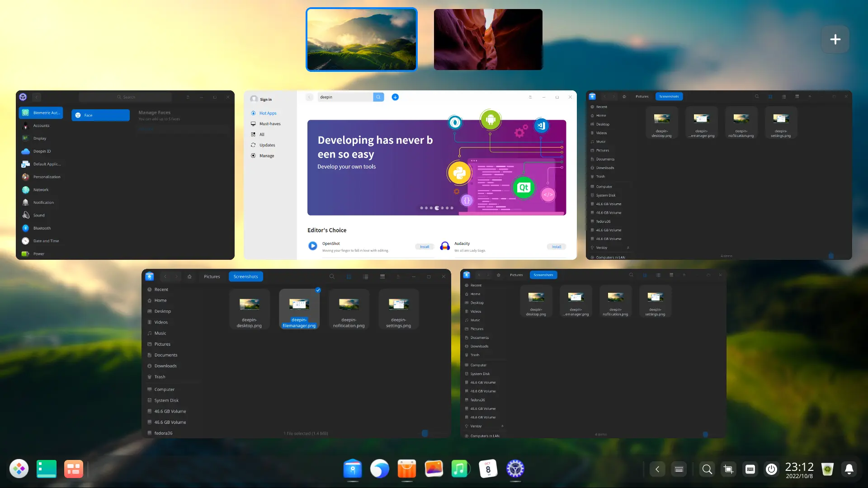Click the blue download manager icon in App Store
The width and height of the screenshot is (868, 488).
pyautogui.click(x=395, y=97)
